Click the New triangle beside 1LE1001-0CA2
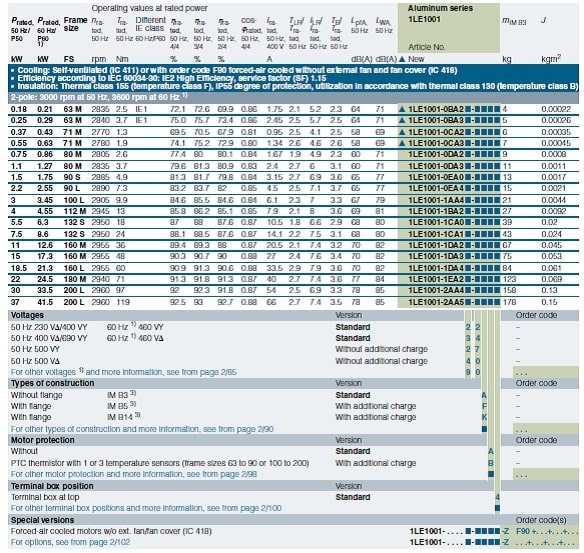Viewport: 584px width, 553px height. 402,132
